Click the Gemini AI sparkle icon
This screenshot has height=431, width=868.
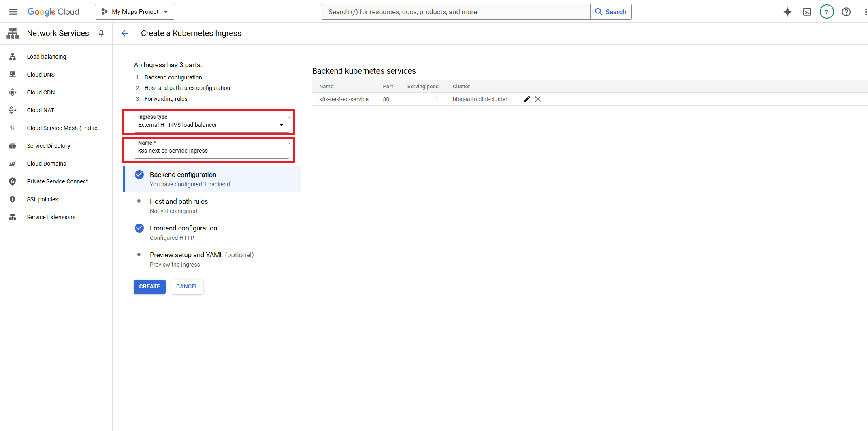coord(787,12)
